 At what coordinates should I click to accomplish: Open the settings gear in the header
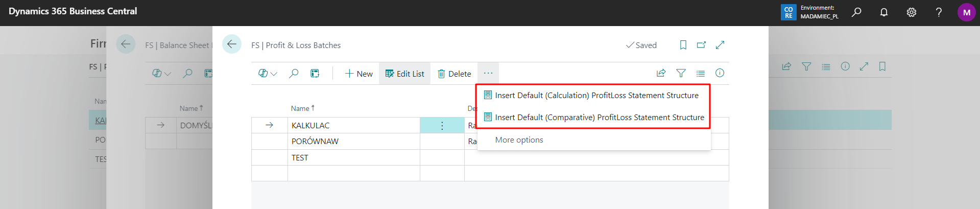912,12
